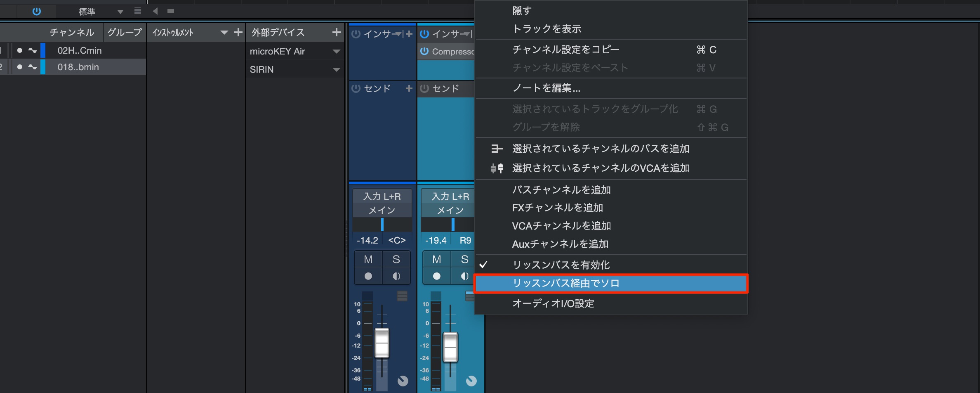Toggle inserts power on first channel strip

pos(356,34)
